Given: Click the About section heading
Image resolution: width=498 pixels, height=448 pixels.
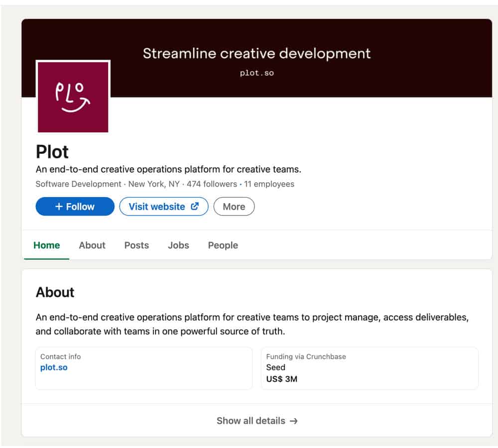Looking at the screenshot, I should [55, 292].
